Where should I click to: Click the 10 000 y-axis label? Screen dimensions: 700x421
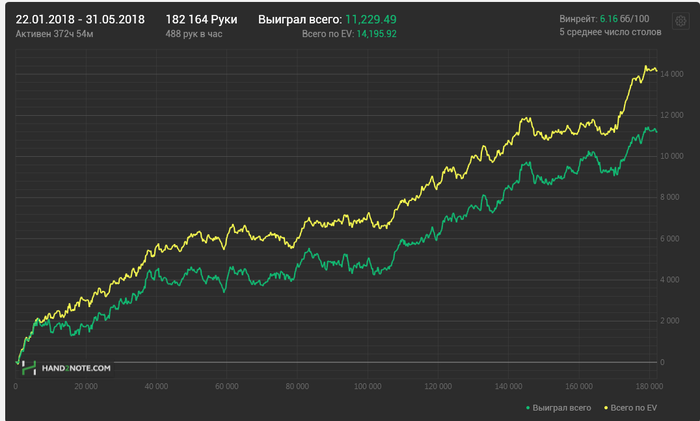click(671, 156)
